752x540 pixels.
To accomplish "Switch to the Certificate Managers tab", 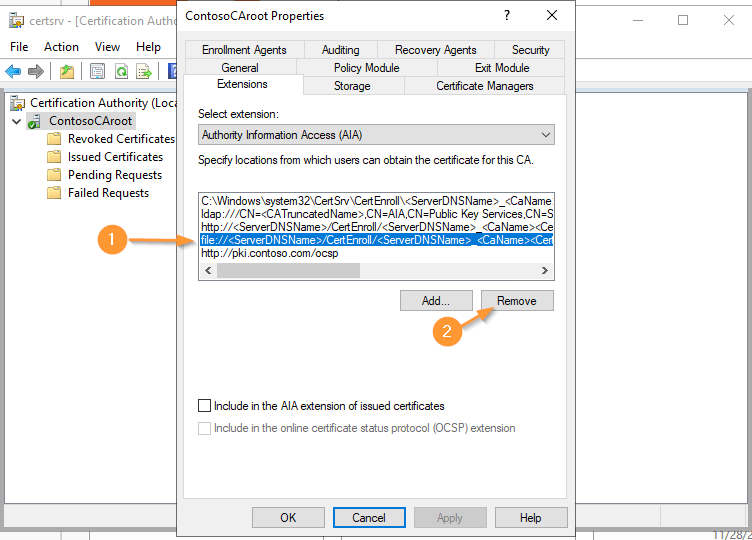I will tap(485, 86).
